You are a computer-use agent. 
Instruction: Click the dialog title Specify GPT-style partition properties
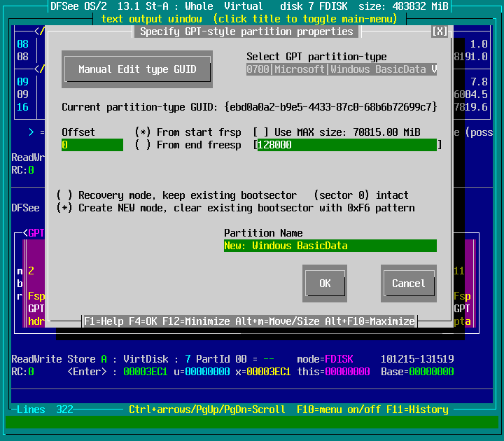246,31
